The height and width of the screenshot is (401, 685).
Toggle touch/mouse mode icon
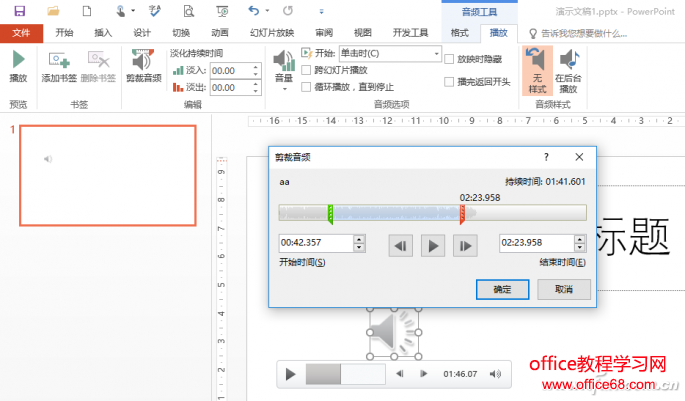(x=121, y=11)
